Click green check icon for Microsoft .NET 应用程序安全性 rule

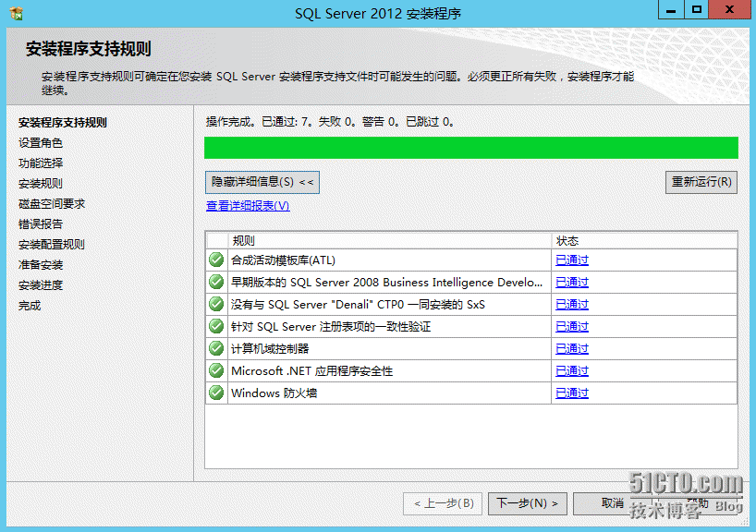click(x=216, y=370)
